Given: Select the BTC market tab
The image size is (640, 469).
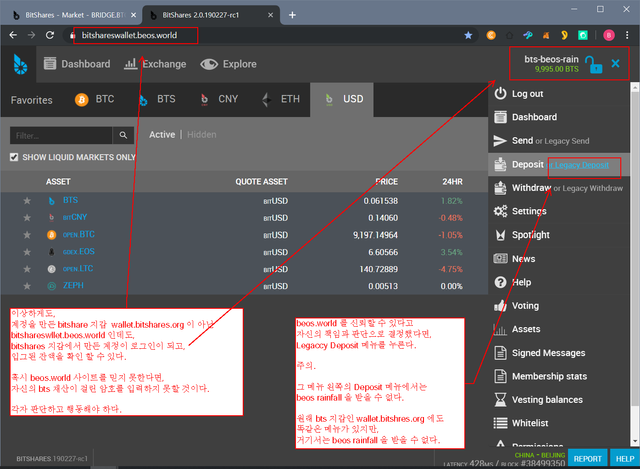Looking at the screenshot, I should tap(95, 99).
